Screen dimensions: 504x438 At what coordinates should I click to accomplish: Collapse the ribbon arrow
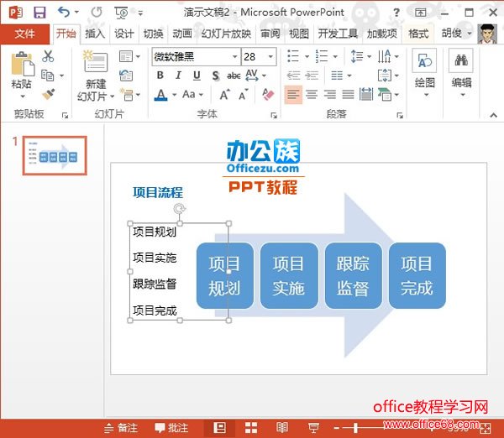pos(493,115)
